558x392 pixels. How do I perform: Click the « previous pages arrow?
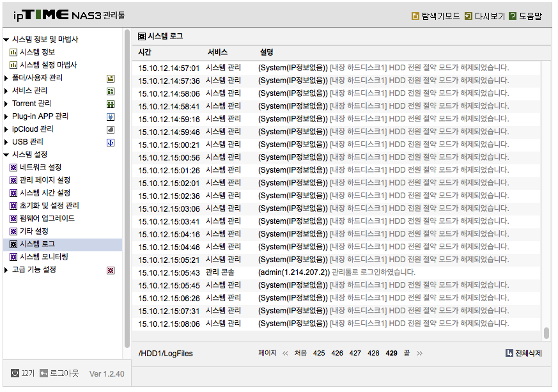[285, 353]
